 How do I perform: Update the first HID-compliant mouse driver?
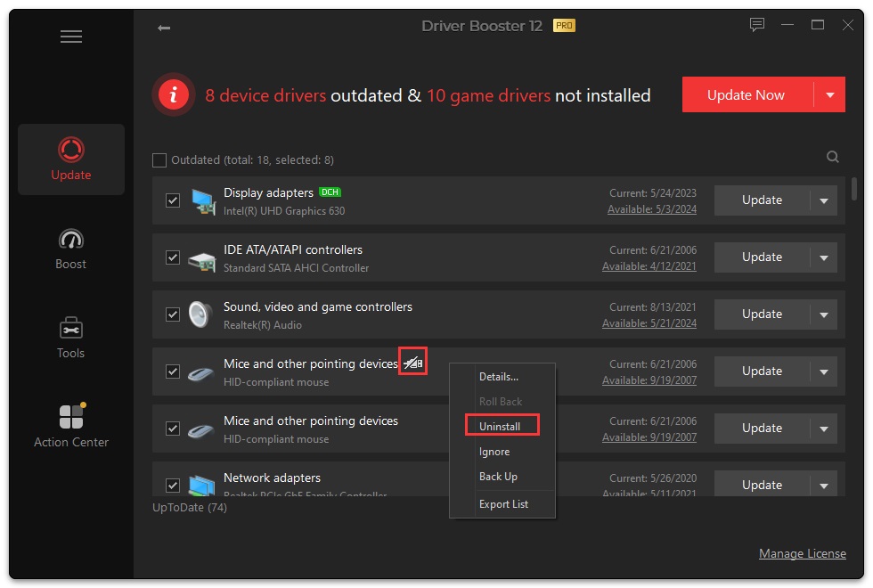(x=762, y=372)
